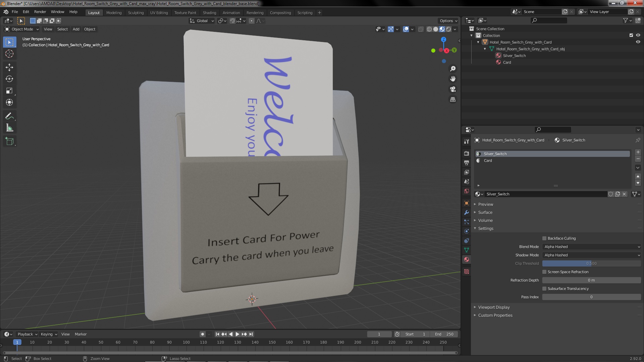This screenshot has height=362, width=644.
Task: Open Object Mode dropdown
Action: click(x=22, y=29)
